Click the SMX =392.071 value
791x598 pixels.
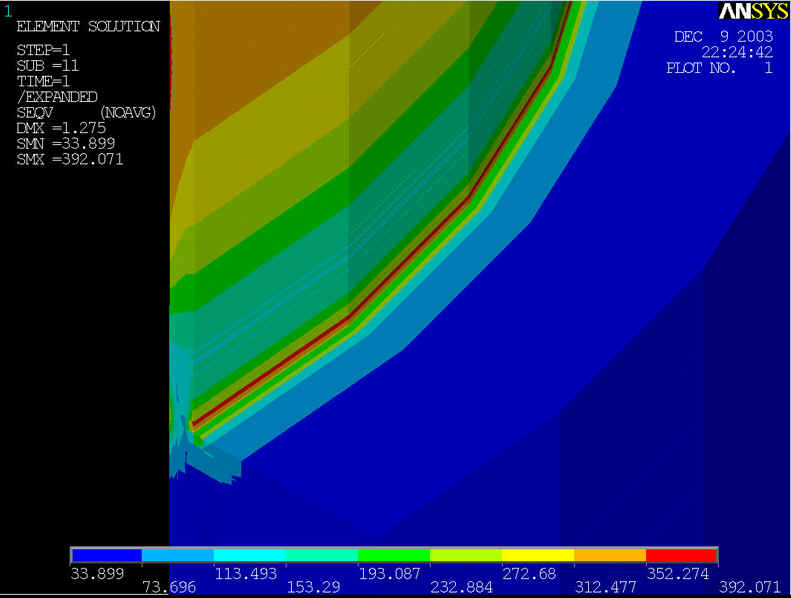[x=70, y=159]
